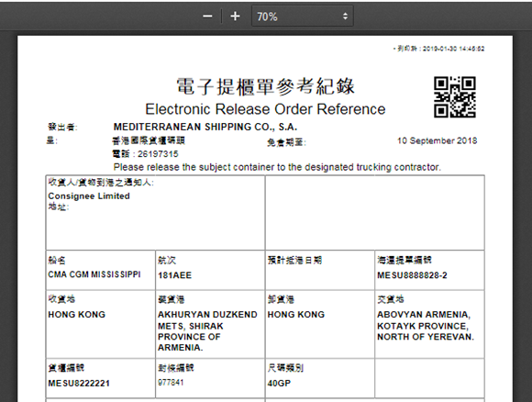The width and height of the screenshot is (532, 402).
Task: Zoom out with the minus button
Action: (207, 17)
